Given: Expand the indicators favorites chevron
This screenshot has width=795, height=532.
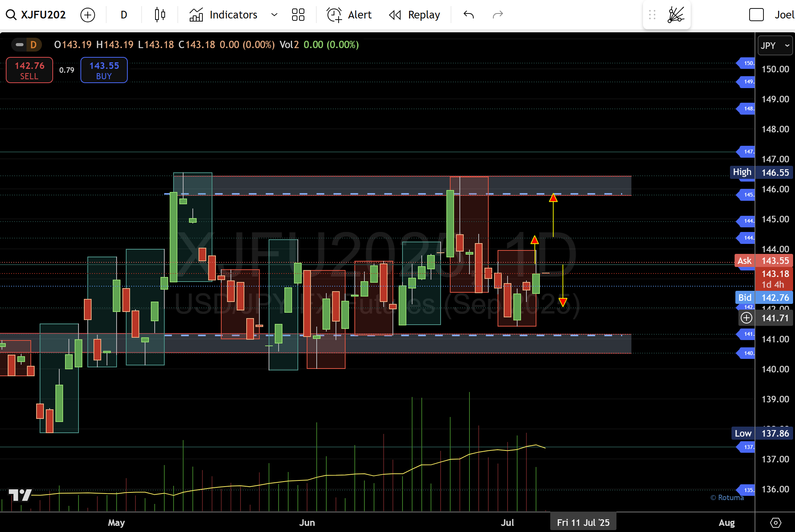Looking at the screenshot, I should click(x=274, y=15).
